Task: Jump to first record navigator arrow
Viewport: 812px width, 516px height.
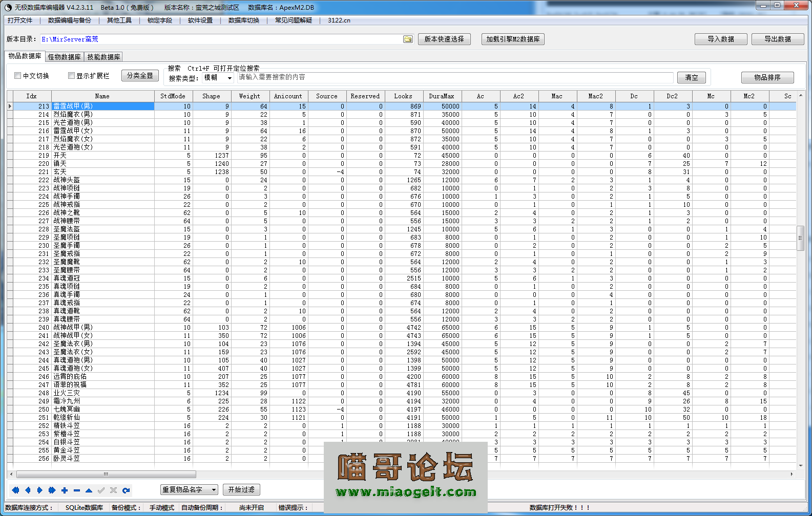Action: (15, 490)
